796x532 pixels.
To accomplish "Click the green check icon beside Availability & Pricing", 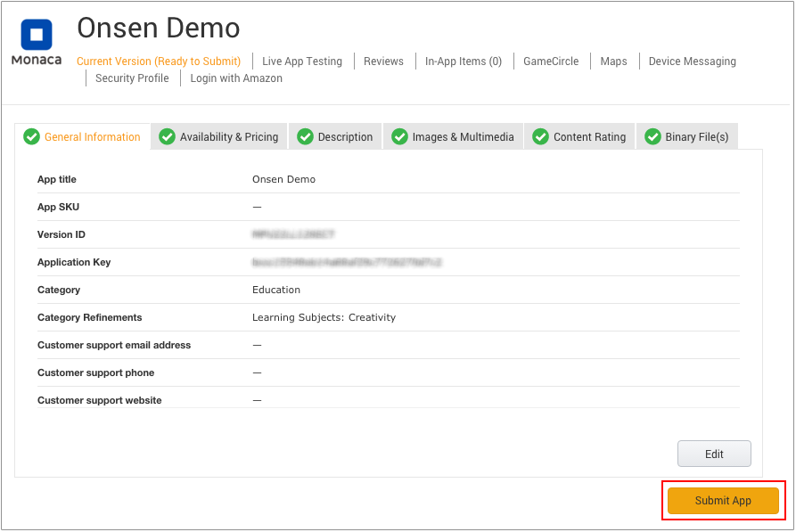I will tap(167, 136).
